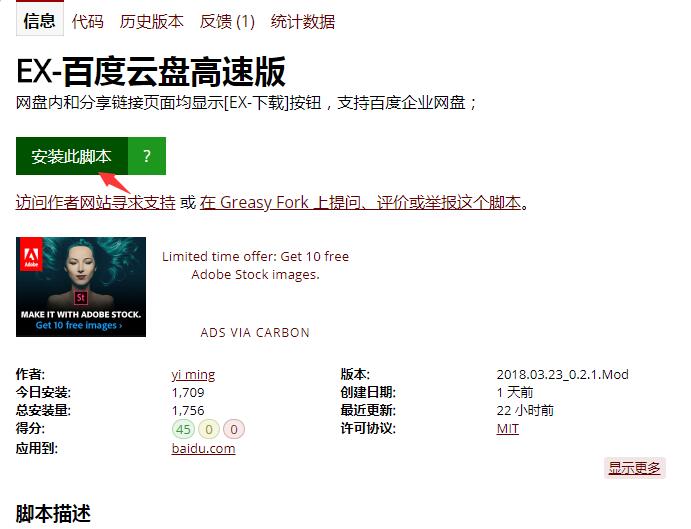The width and height of the screenshot is (691, 529).
Task: Open the Adobe Stock ad image
Action: (x=81, y=287)
